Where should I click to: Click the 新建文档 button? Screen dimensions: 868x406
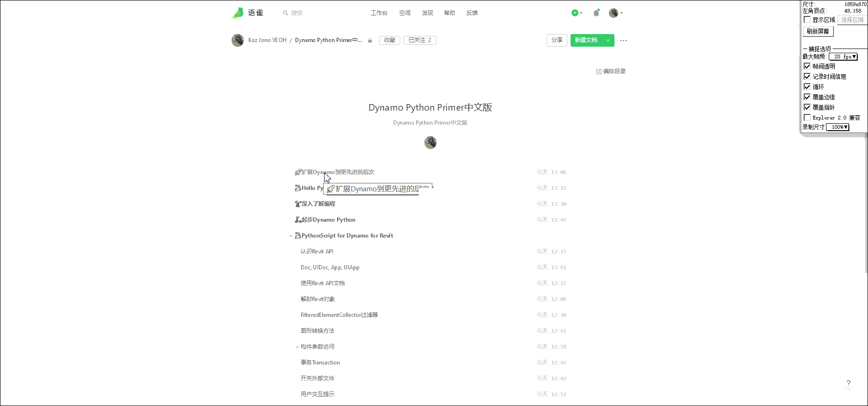[x=586, y=41]
